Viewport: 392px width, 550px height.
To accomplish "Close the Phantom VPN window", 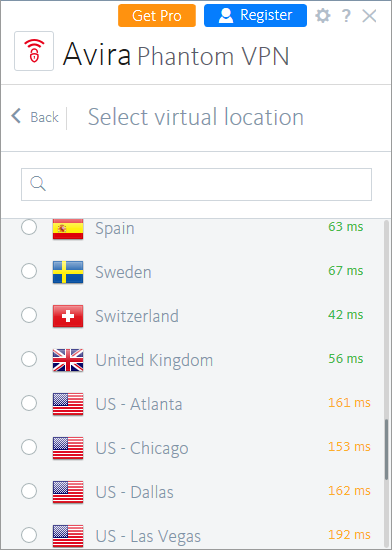I will click(370, 16).
